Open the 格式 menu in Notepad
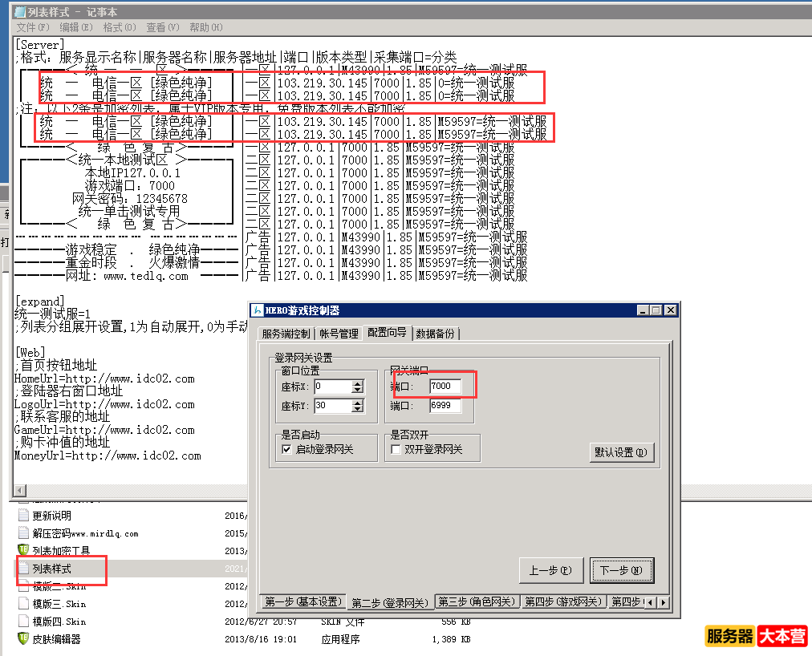 click(x=119, y=27)
